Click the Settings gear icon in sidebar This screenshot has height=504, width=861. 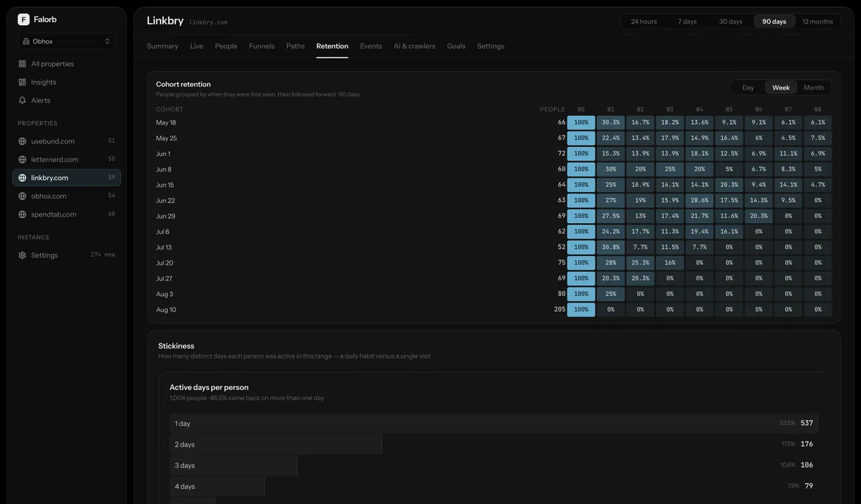(22, 255)
